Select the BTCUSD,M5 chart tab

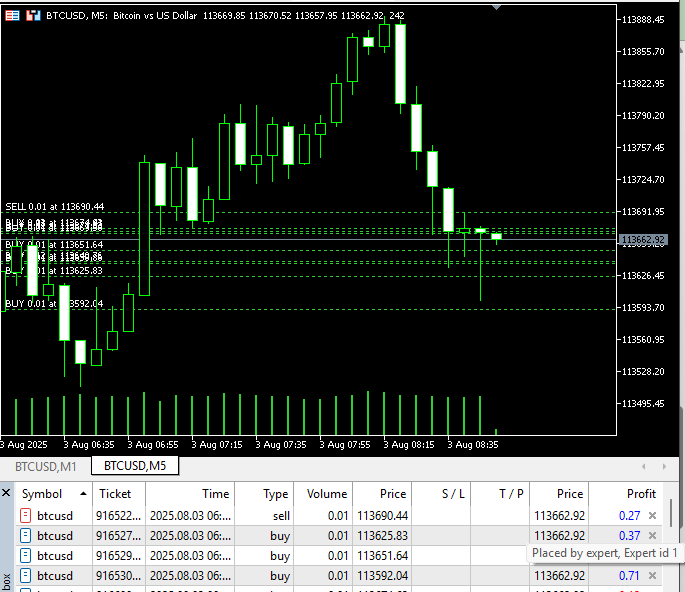click(x=135, y=466)
